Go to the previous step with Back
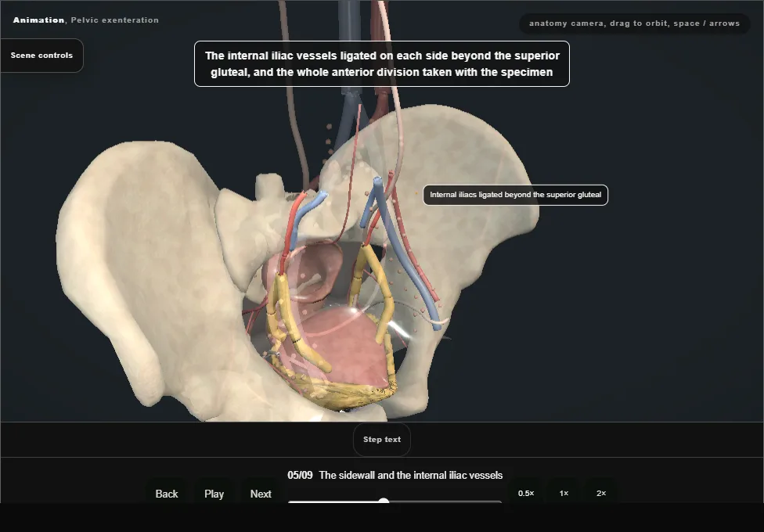The height and width of the screenshot is (532, 764). click(x=167, y=494)
